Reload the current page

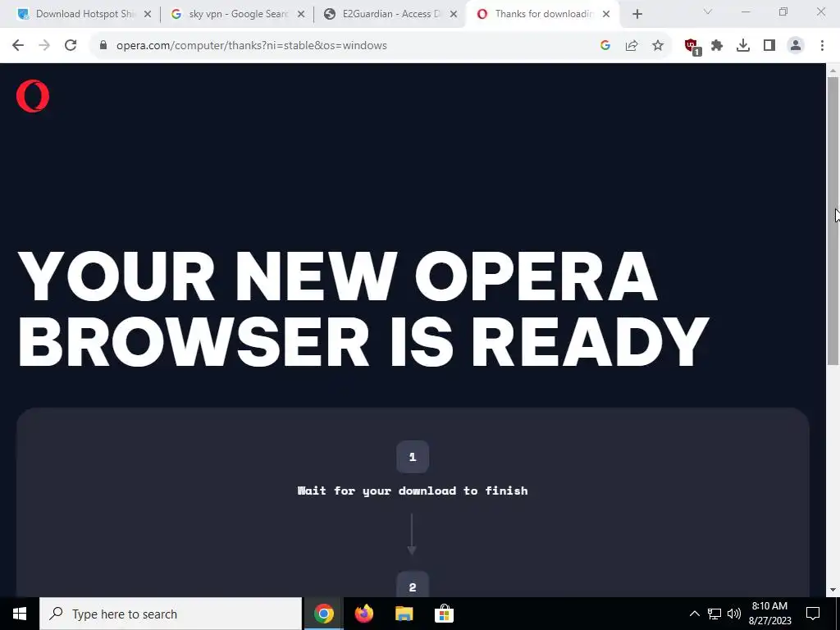click(71, 46)
